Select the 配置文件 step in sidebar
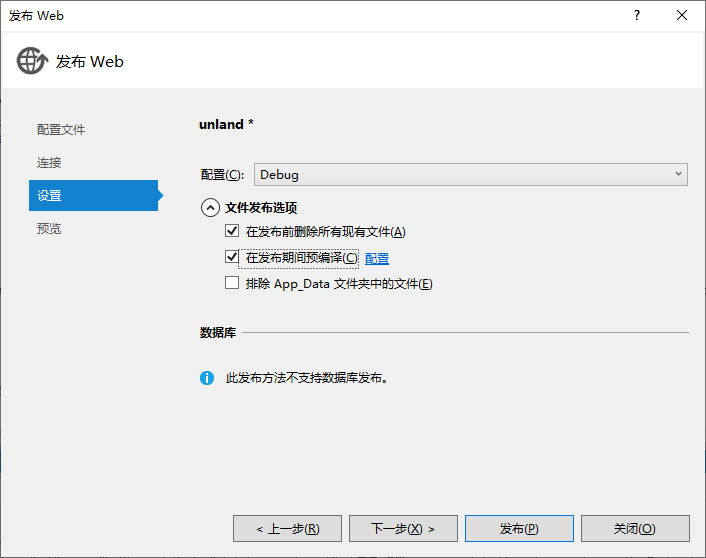 (x=61, y=130)
